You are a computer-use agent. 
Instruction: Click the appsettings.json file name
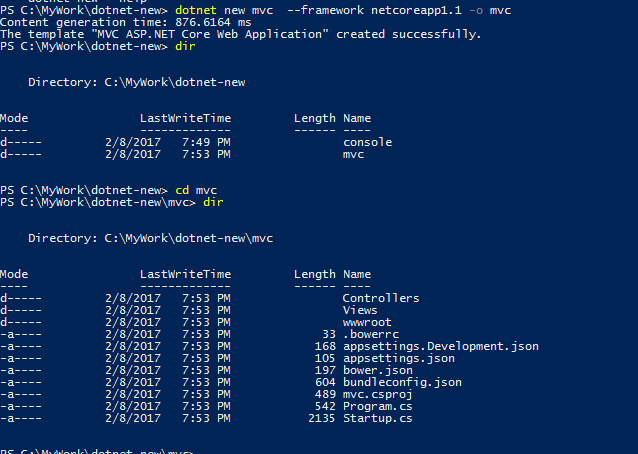point(398,358)
